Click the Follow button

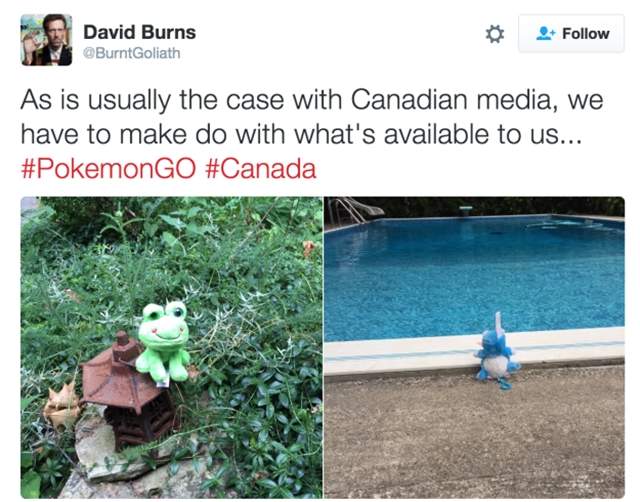tap(571, 33)
